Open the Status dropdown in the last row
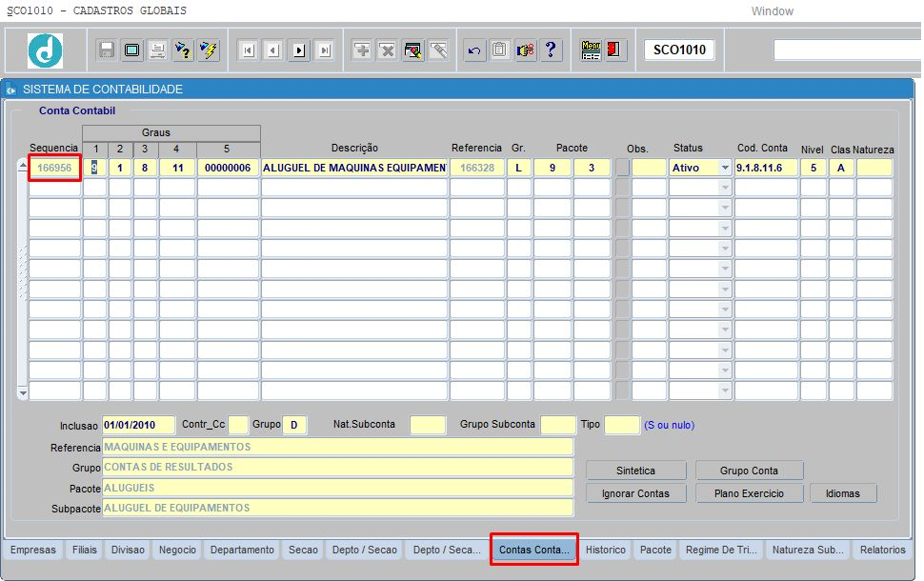 (x=725, y=391)
